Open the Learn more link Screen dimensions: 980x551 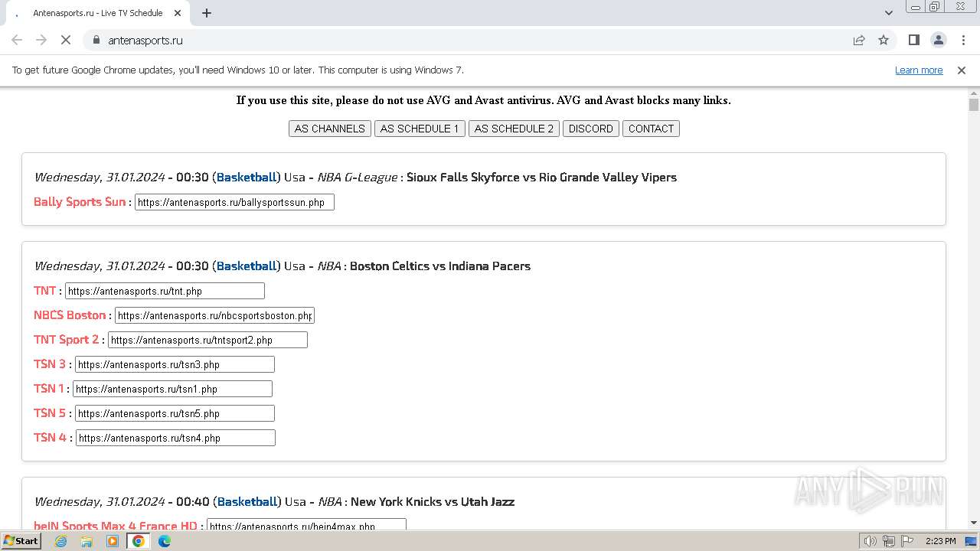(x=919, y=70)
